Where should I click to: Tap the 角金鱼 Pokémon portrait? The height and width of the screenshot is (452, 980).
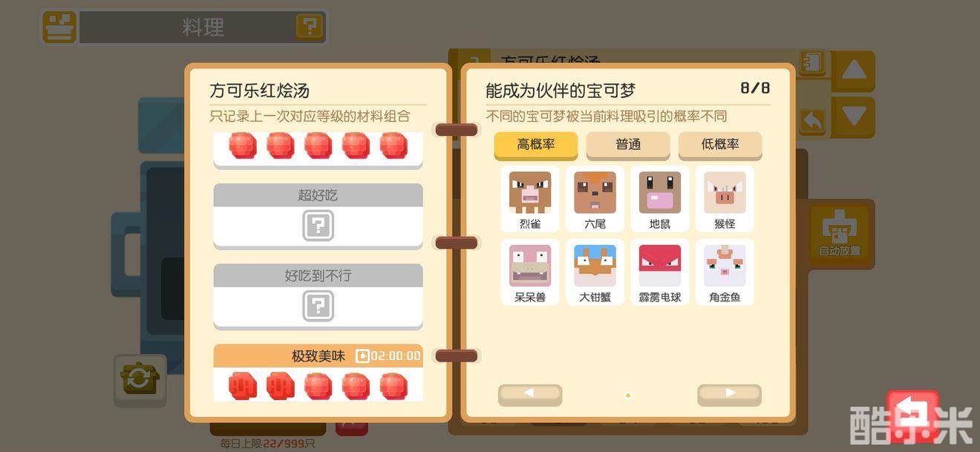point(725,272)
